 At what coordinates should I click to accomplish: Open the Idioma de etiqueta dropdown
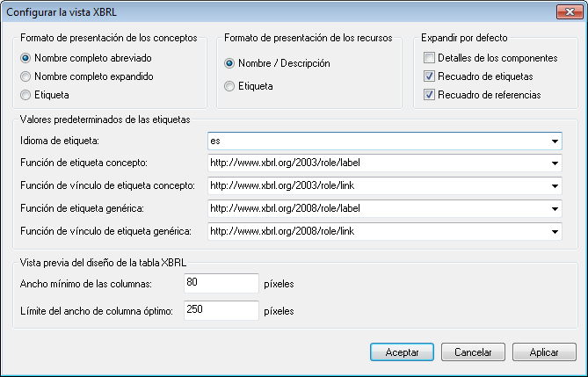555,140
